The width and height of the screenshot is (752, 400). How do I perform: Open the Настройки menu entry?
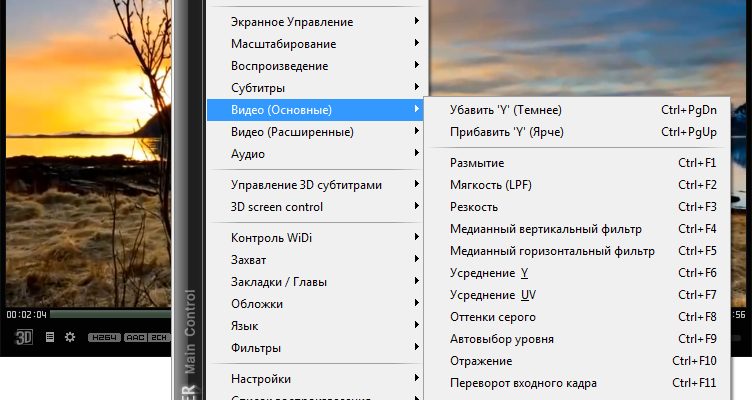pyautogui.click(x=315, y=379)
